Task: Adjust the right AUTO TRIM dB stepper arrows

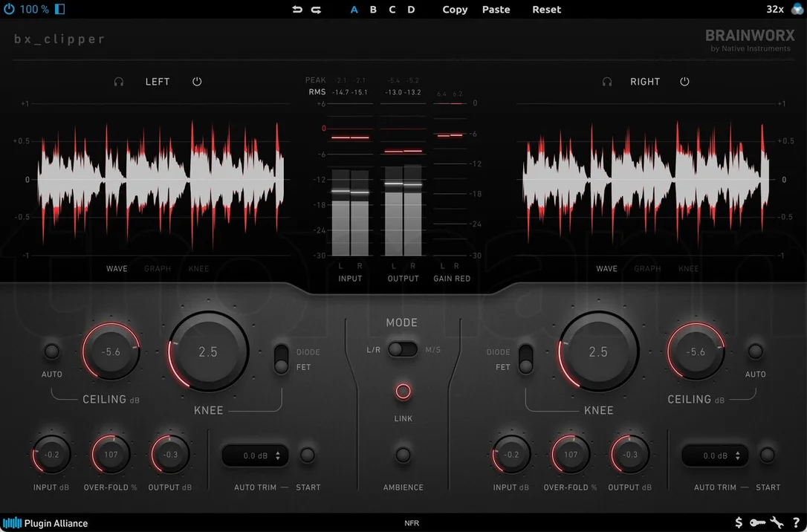Action: pos(738,456)
